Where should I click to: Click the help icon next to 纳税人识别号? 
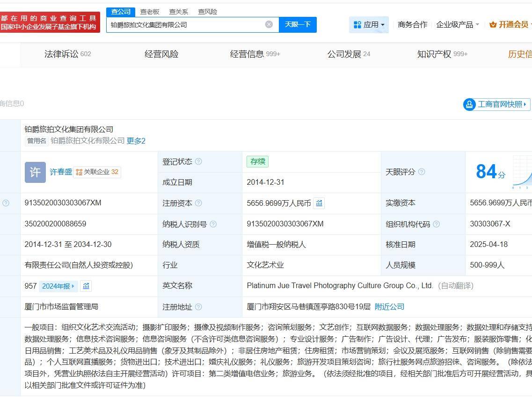(x=213, y=224)
